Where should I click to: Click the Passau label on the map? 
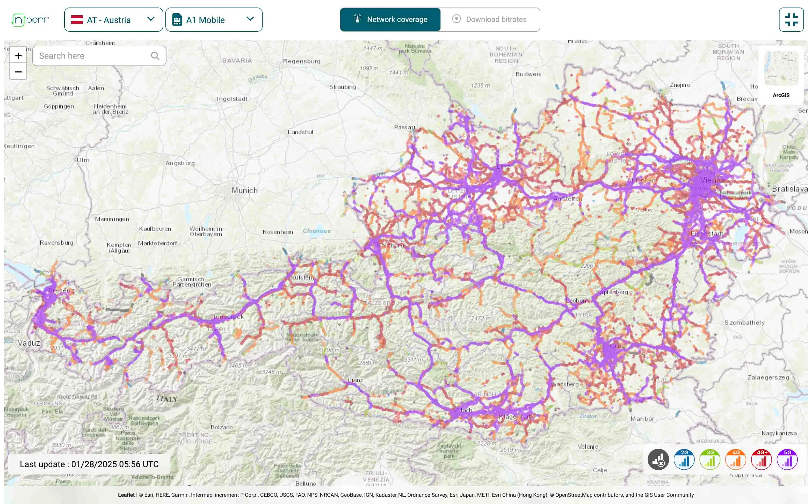tap(404, 127)
